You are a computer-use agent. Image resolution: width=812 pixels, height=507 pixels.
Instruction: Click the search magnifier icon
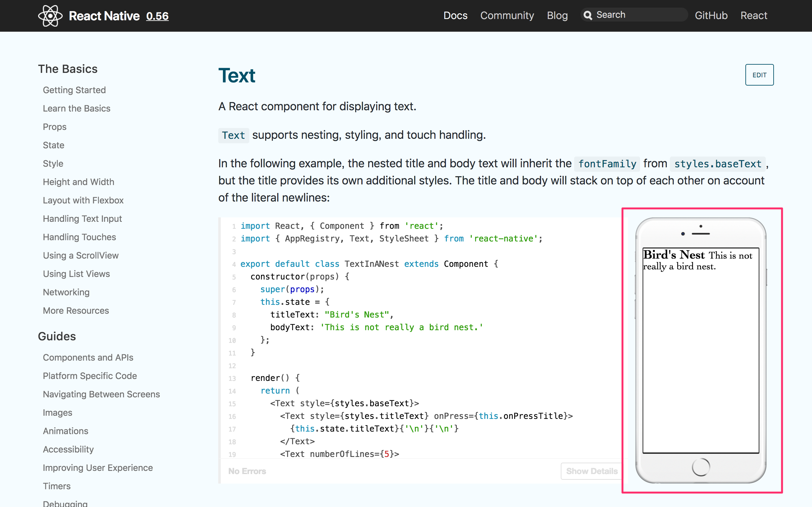coord(588,15)
